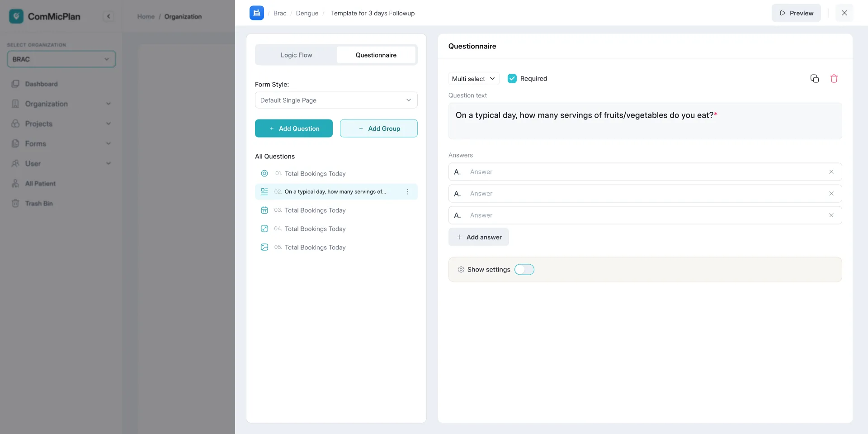The width and height of the screenshot is (868, 434).
Task: Collapse the sidebar with chevron button
Action: click(108, 16)
